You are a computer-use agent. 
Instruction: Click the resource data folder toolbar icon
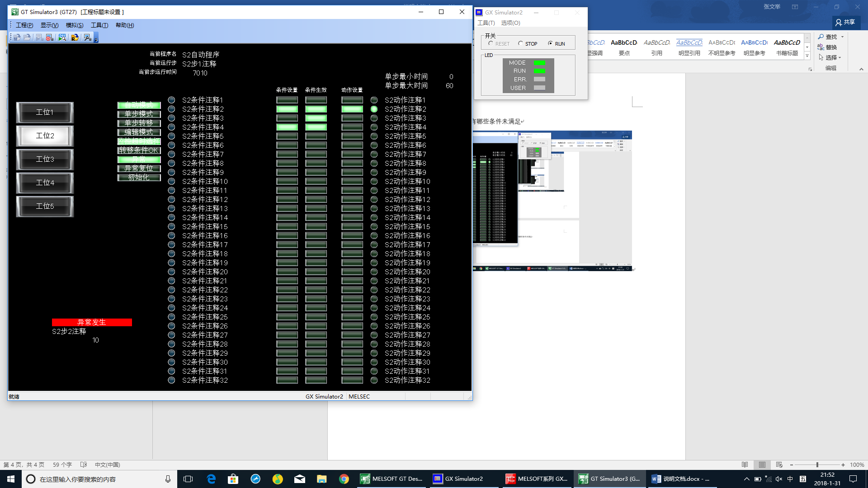[x=75, y=38]
